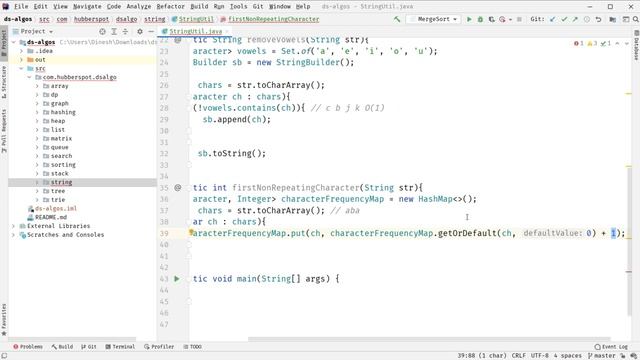
Task: Open the Refactor menu
Action: (170, 7)
